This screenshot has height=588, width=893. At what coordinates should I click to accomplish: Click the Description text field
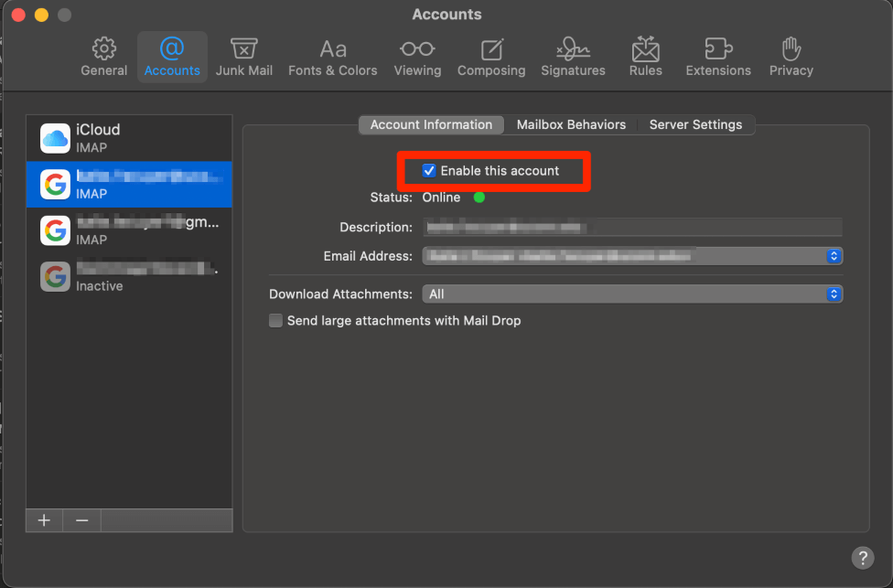tap(631, 227)
